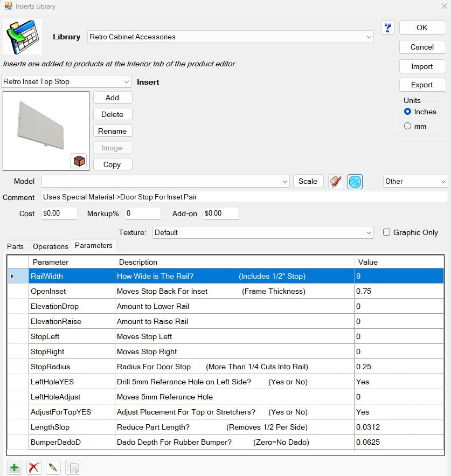Click the Rename button
This screenshot has width=451, height=476.
tap(112, 131)
